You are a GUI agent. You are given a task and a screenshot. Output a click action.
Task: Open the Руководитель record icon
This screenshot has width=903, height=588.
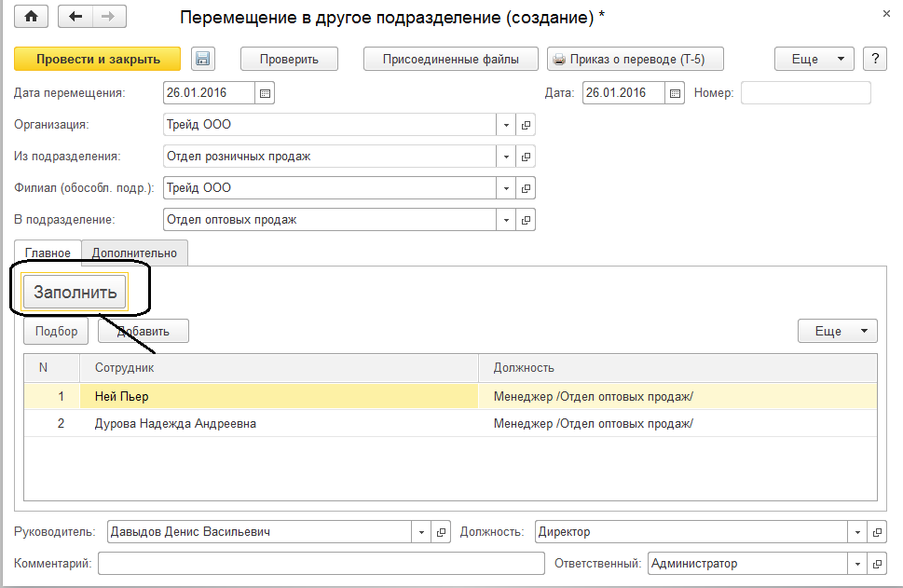point(442,532)
